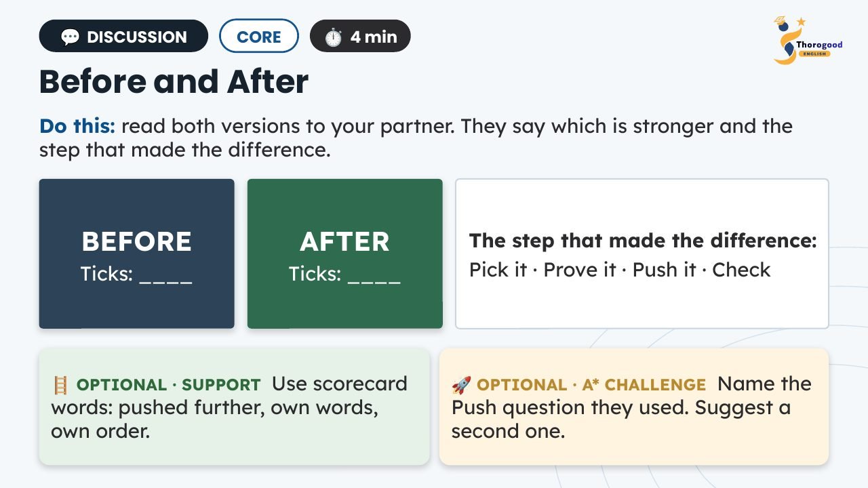The image size is (868, 488).
Task: Click the ladder icon in Support box
Action: point(60,385)
